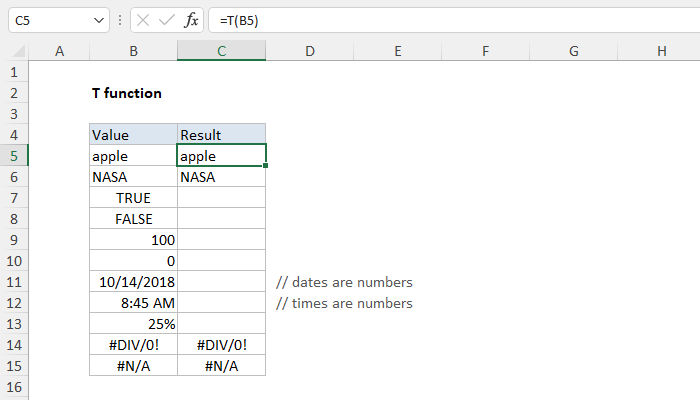Click the '// times are numbers' comment
The image size is (700, 400).
coord(344,303)
